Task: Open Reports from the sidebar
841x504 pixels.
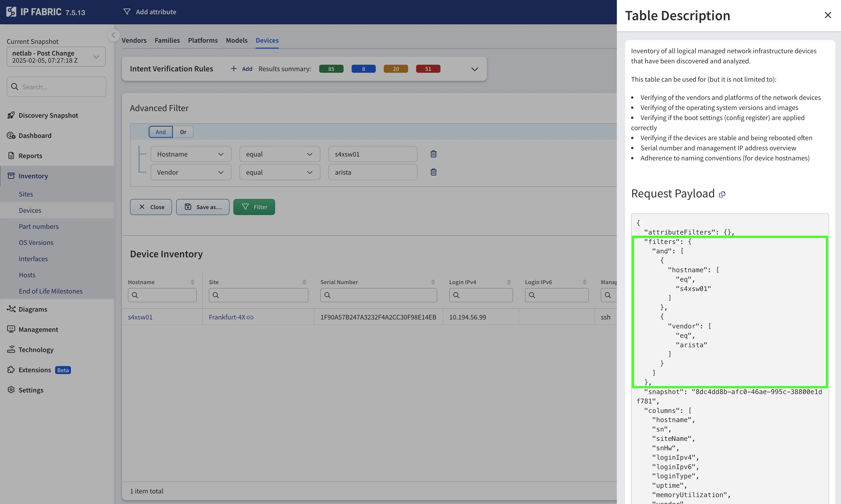Action: (x=30, y=156)
